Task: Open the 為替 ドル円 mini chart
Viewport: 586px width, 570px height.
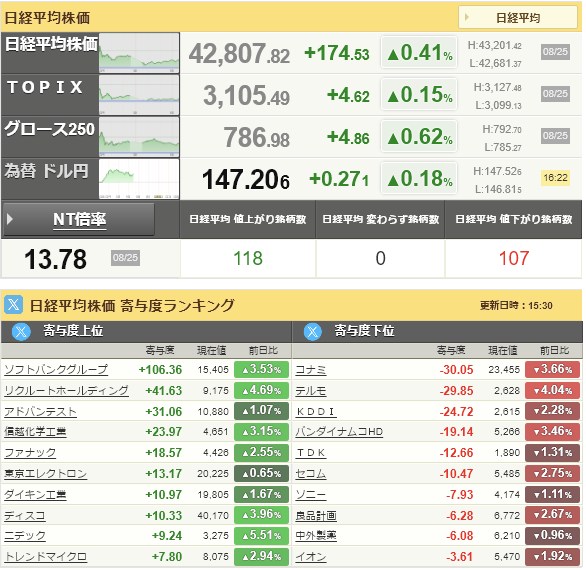Action: click(x=139, y=179)
